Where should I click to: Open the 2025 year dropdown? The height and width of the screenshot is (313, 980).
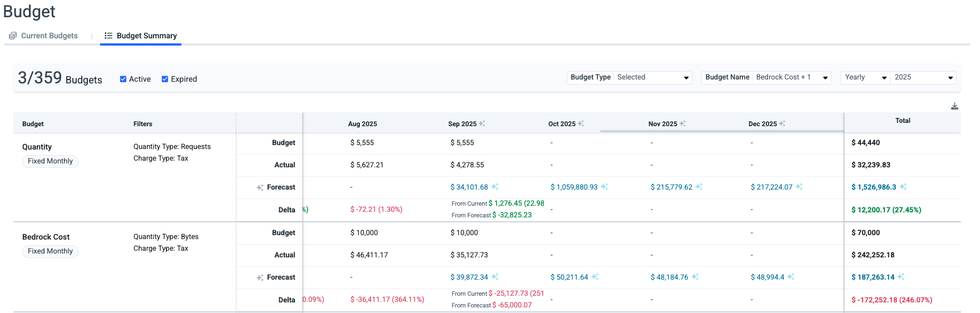click(x=923, y=77)
